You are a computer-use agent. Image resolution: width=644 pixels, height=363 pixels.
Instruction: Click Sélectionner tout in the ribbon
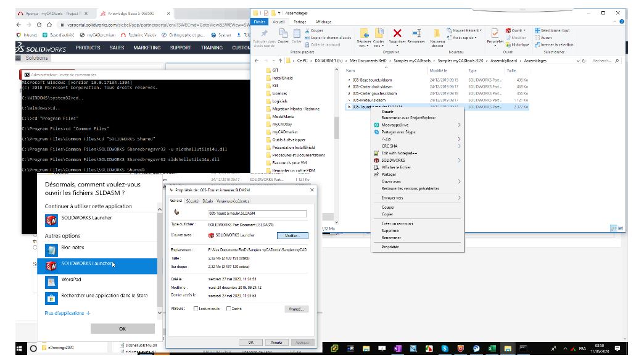coord(553,30)
